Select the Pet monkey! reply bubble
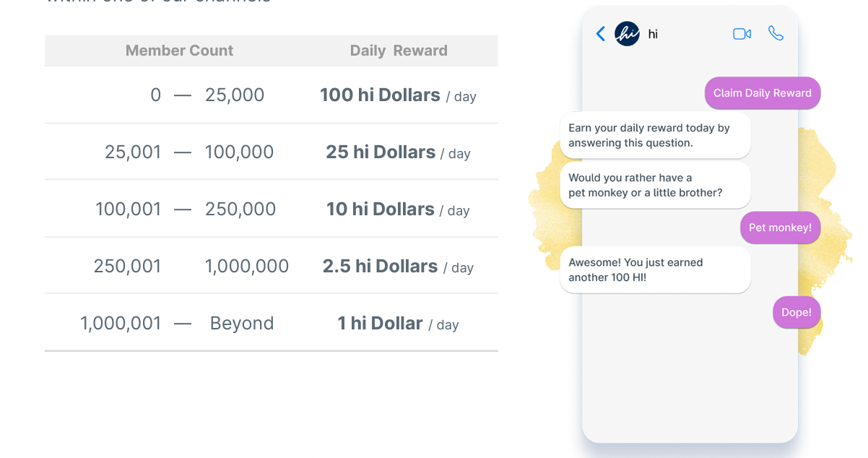This screenshot has height=458, width=868. tap(780, 228)
